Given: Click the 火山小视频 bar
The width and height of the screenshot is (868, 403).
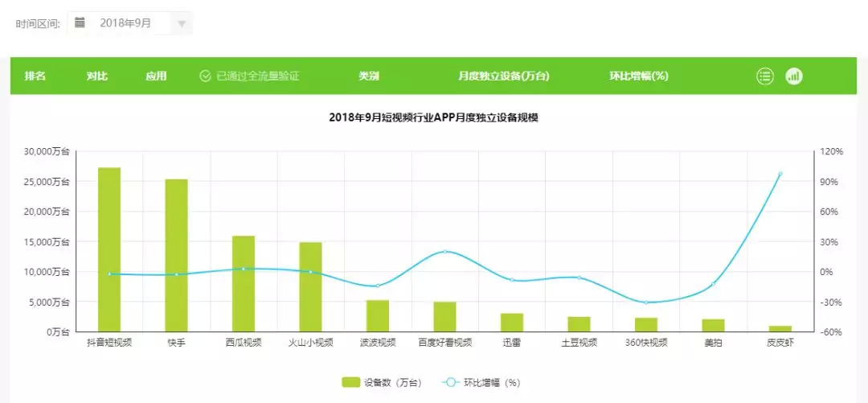Looking at the screenshot, I should [310, 286].
